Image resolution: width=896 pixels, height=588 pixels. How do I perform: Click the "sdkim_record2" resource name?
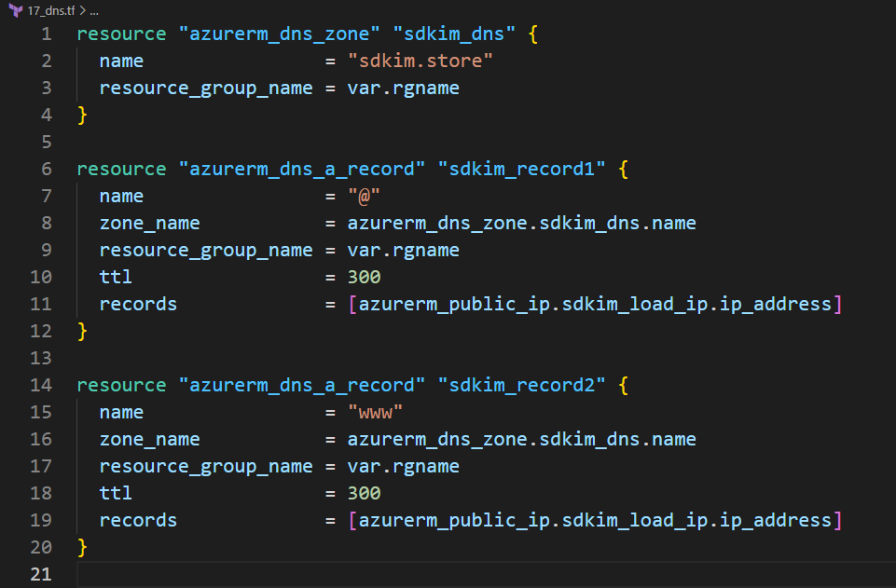521,386
